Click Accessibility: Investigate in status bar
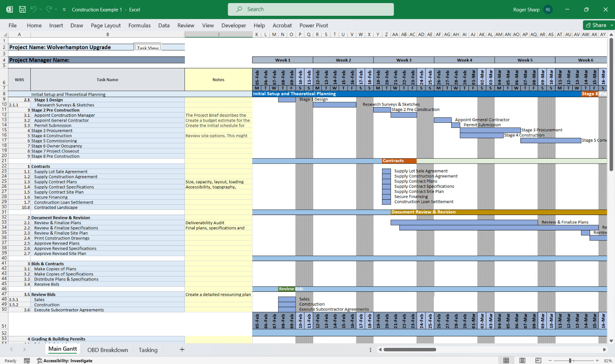615x364 pixels. tap(65, 361)
